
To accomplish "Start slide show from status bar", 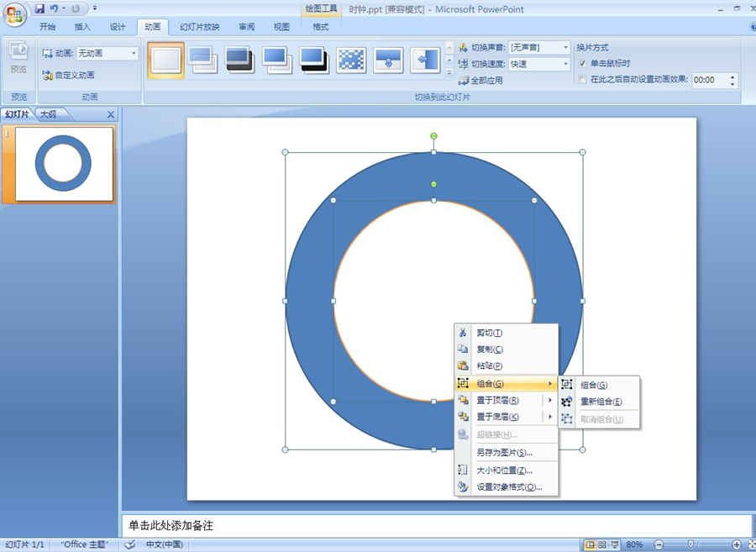I will [x=615, y=544].
